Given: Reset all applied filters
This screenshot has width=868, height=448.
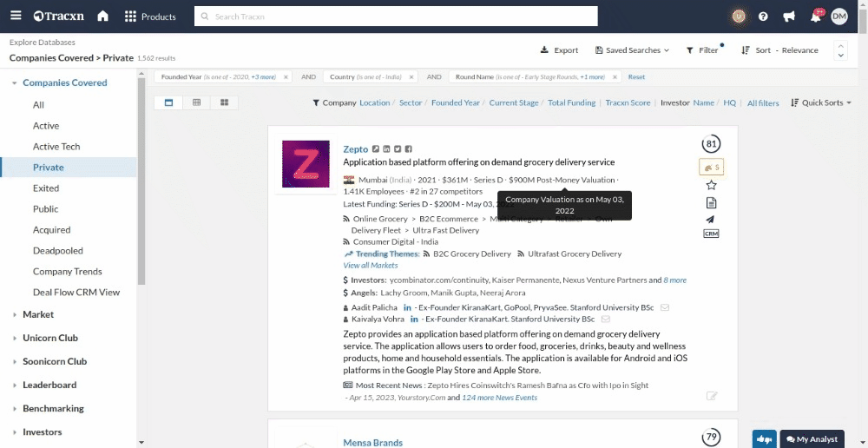Looking at the screenshot, I should (636, 77).
